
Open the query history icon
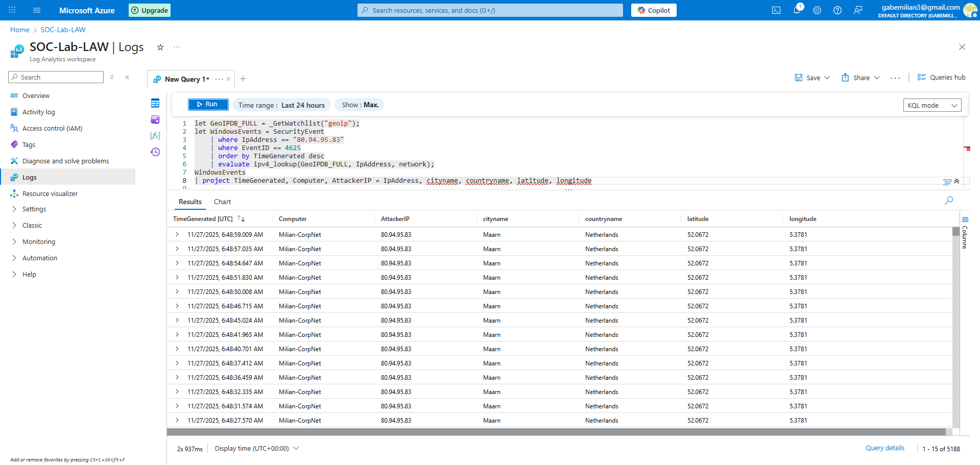[155, 152]
